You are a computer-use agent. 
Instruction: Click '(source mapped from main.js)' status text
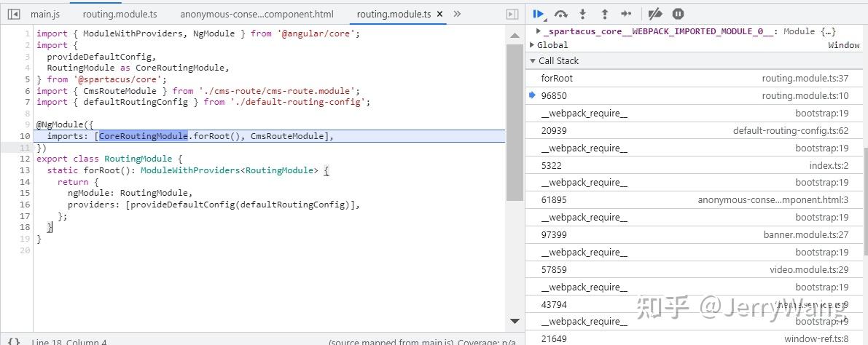click(x=391, y=342)
